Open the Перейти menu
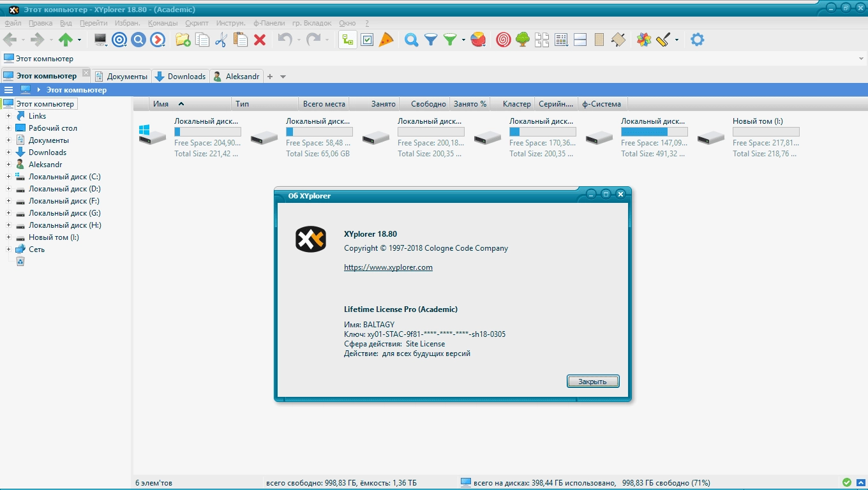 coord(93,23)
